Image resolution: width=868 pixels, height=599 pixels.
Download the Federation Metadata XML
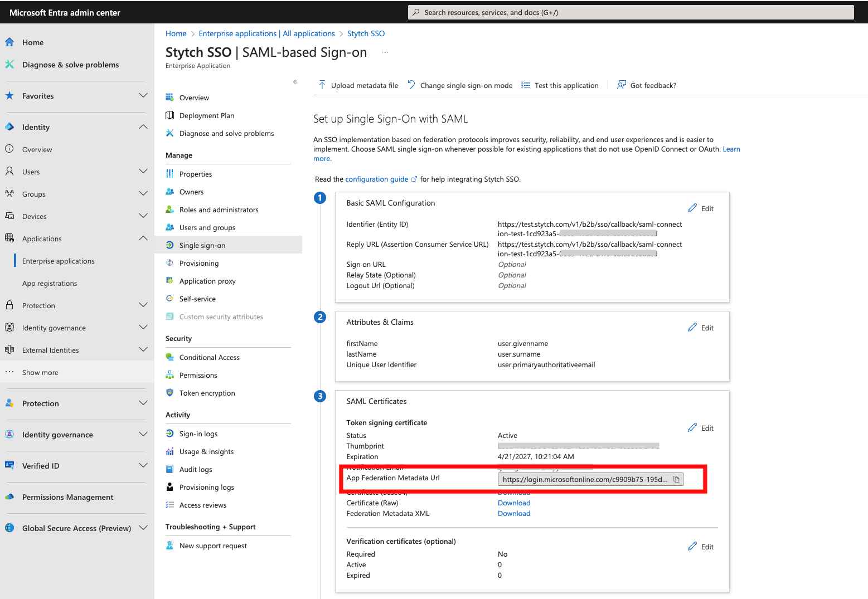(x=513, y=514)
